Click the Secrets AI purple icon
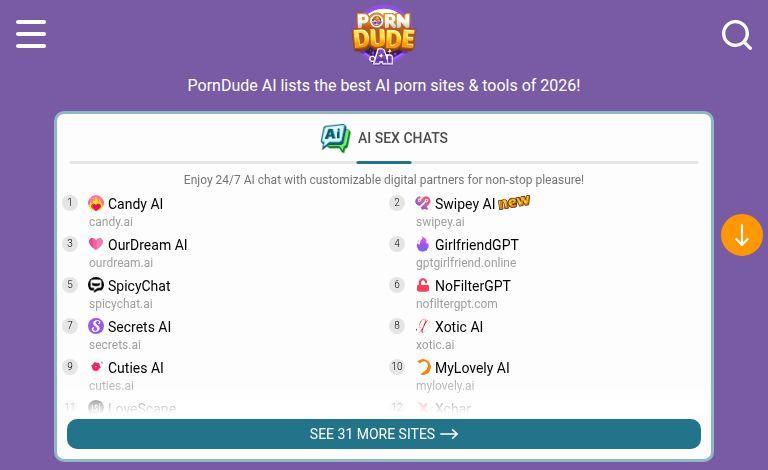This screenshot has height=470, width=768. pos(96,326)
